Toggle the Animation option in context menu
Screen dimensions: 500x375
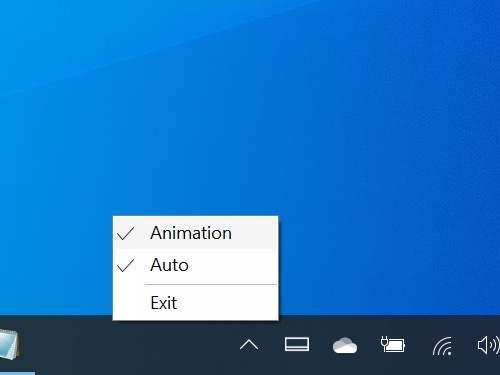point(196,233)
